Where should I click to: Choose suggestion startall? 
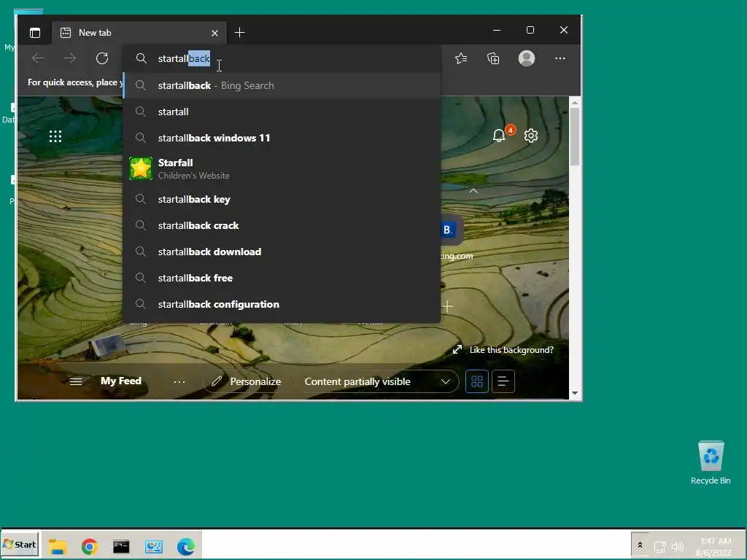(x=282, y=112)
